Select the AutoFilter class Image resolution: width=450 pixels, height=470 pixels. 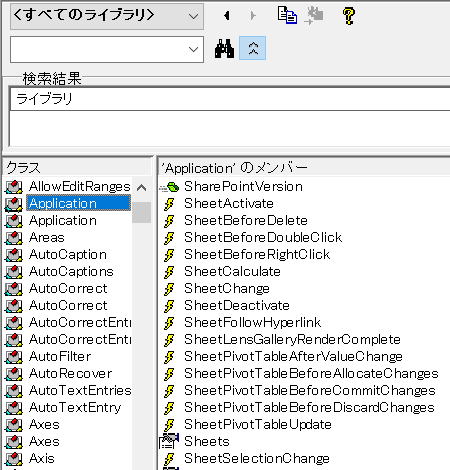point(60,356)
